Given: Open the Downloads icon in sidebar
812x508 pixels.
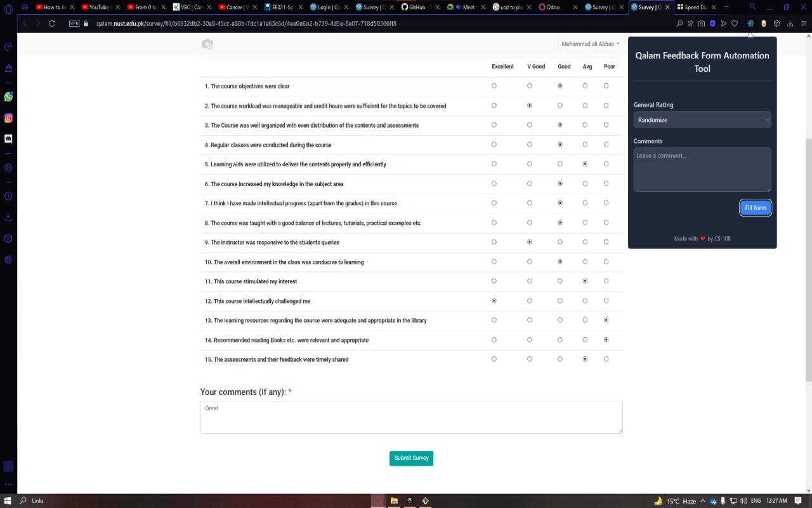Looking at the screenshot, I should click(x=8, y=217).
